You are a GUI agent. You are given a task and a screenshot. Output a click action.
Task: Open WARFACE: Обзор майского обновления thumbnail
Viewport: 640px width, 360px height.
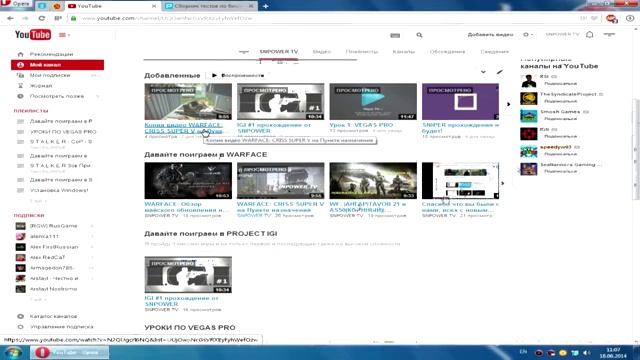tap(188, 181)
